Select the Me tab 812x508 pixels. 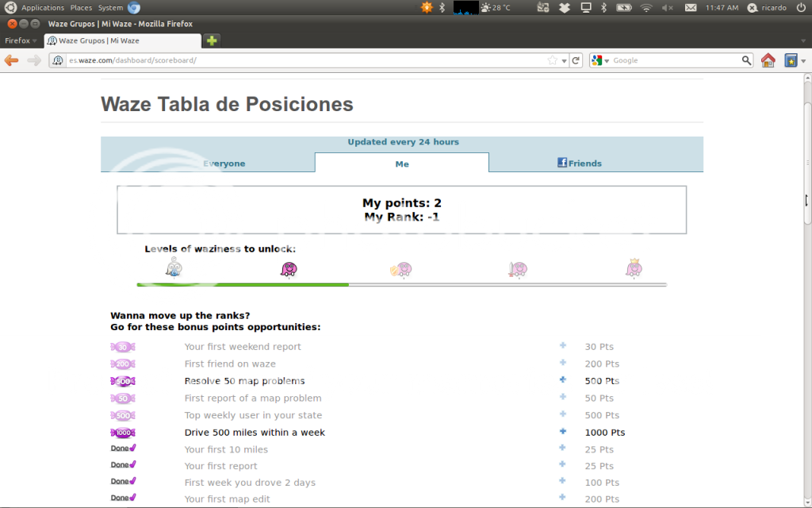click(402, 164)
